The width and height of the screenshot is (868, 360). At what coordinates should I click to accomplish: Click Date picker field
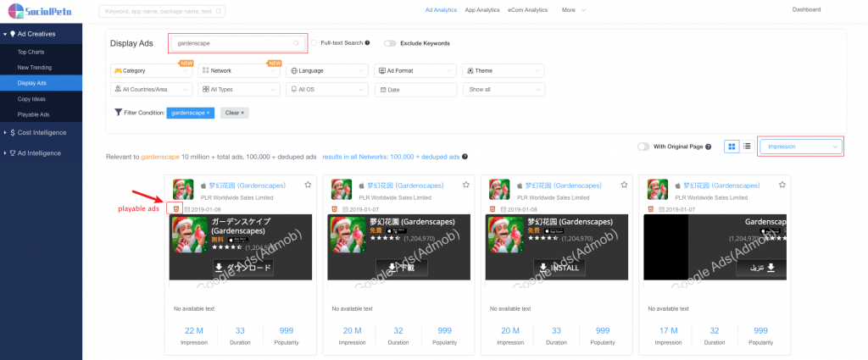pyautogui.click(x=415, y=90)
